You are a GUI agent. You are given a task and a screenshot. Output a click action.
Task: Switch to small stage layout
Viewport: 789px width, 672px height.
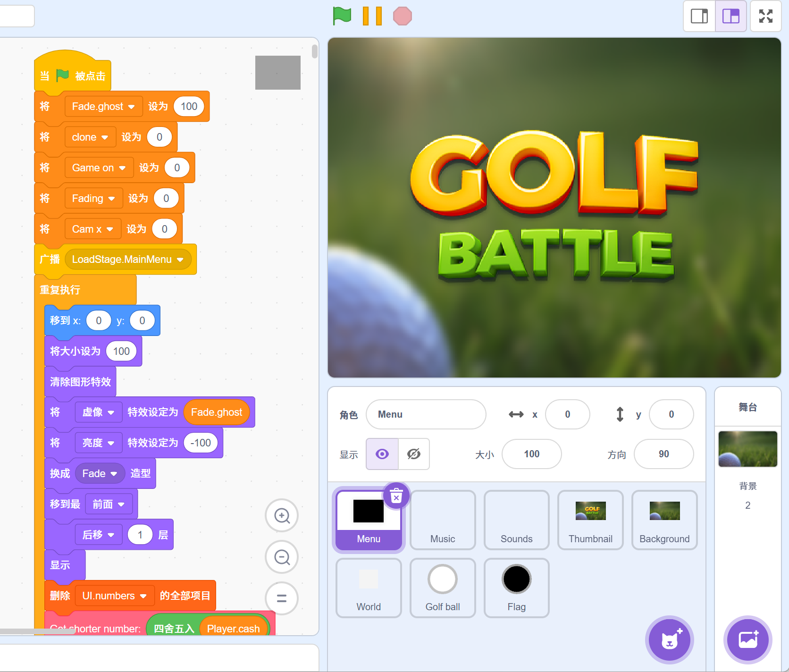[699, 16]
